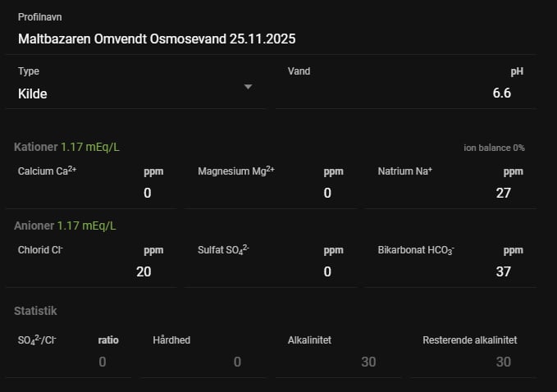Click the Kationer 1.17 mEq/L heading
This screenshot has height=392, width=557.
[66, 147]
